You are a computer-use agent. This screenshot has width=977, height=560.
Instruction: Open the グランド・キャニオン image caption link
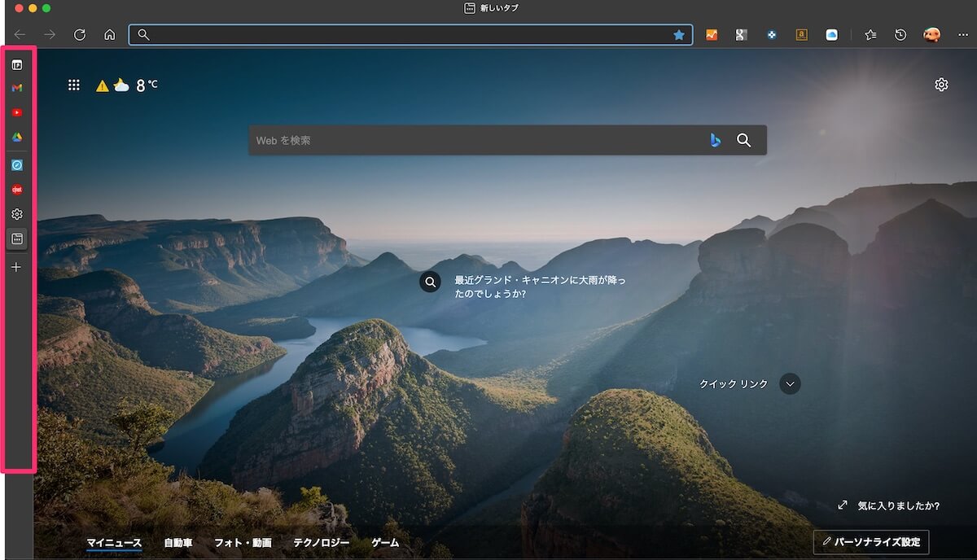click(x=540, y=286)
